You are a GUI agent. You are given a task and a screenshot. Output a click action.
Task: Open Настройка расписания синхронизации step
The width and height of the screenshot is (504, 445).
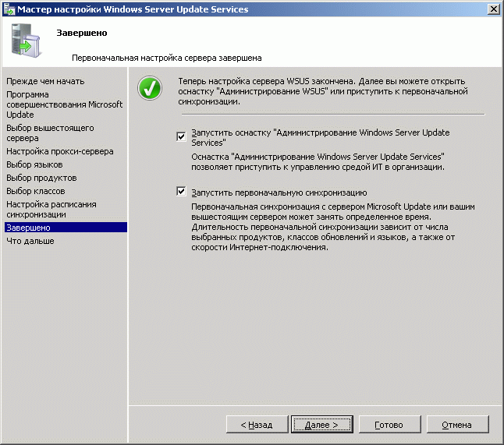[x=51, y=210]
